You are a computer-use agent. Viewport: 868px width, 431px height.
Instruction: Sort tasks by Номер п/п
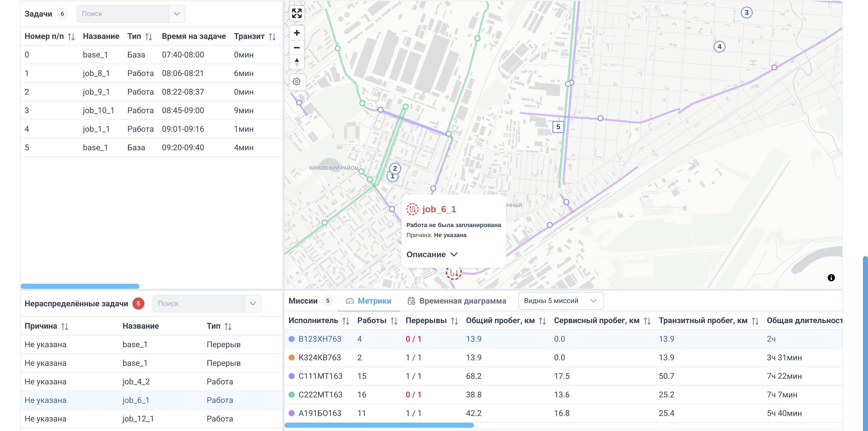point(71,37)
